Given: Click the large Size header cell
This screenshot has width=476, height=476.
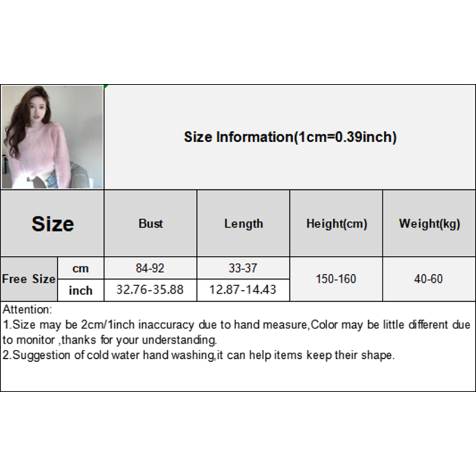Looking at the screenshot, I should coord(52,224).
